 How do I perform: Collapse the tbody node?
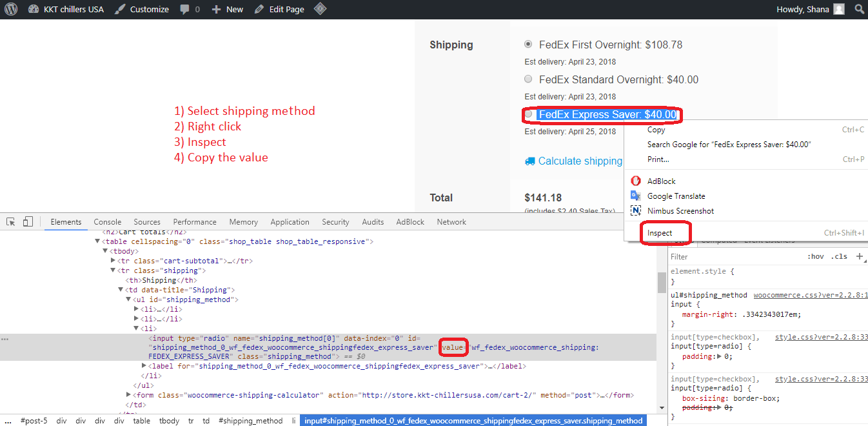(x=105, y=251)
